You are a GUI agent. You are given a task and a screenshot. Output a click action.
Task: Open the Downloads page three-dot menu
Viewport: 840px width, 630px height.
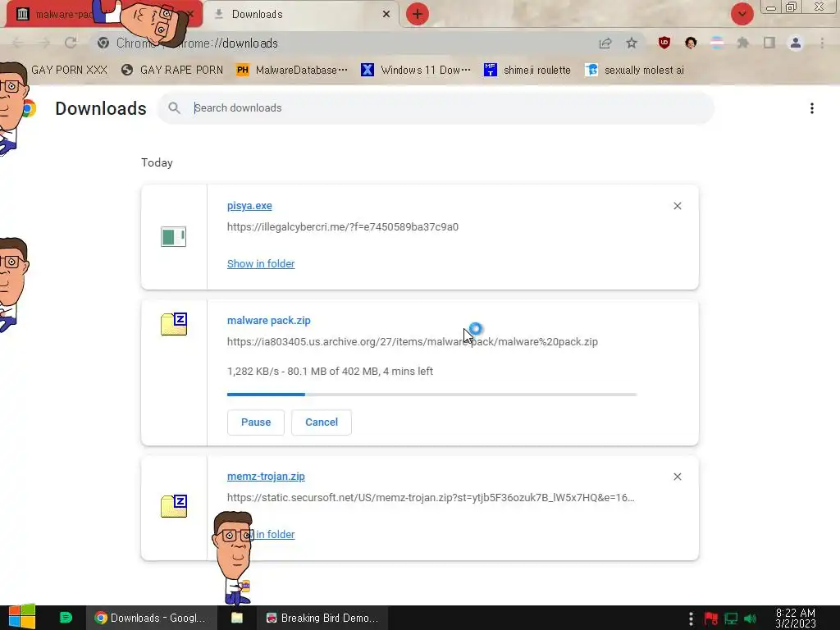(811, 108)
